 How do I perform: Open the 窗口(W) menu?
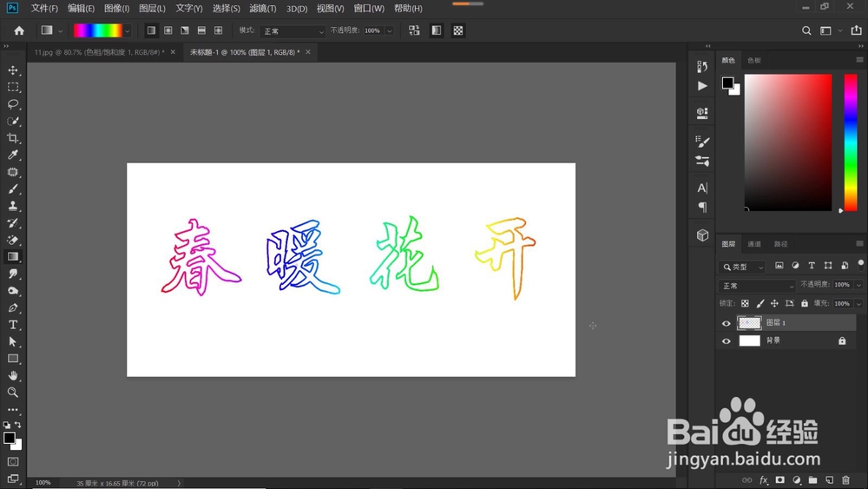(x=369, y=9)
